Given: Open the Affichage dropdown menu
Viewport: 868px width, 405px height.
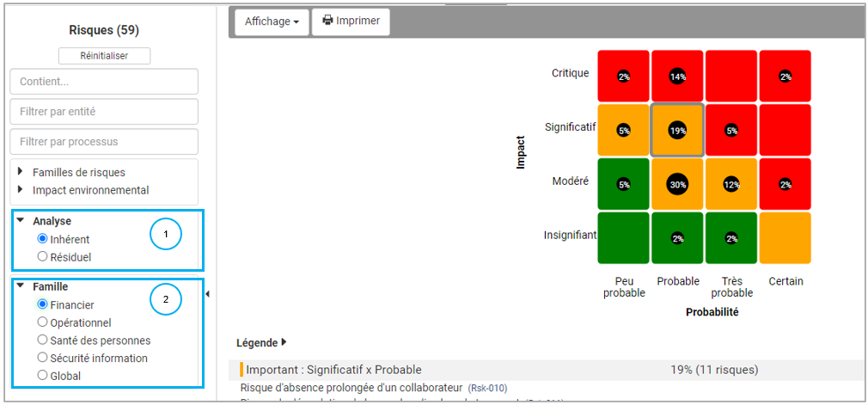Looking at the screenshot, I should pos(272,21).
